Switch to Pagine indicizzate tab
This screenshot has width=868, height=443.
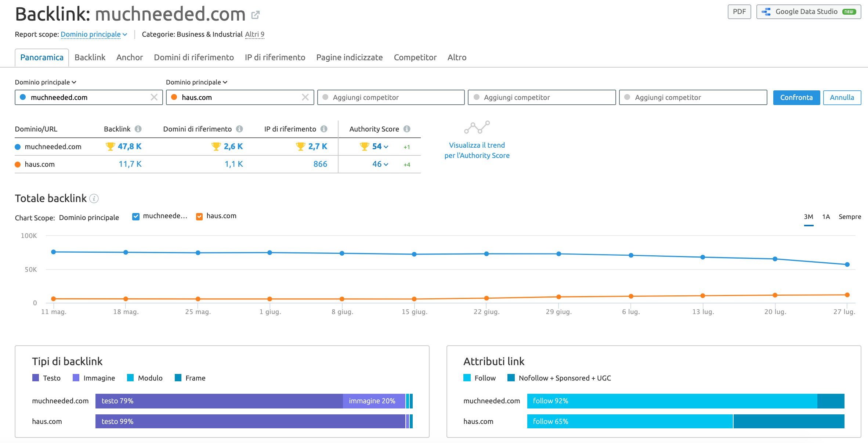pos(350,58)
